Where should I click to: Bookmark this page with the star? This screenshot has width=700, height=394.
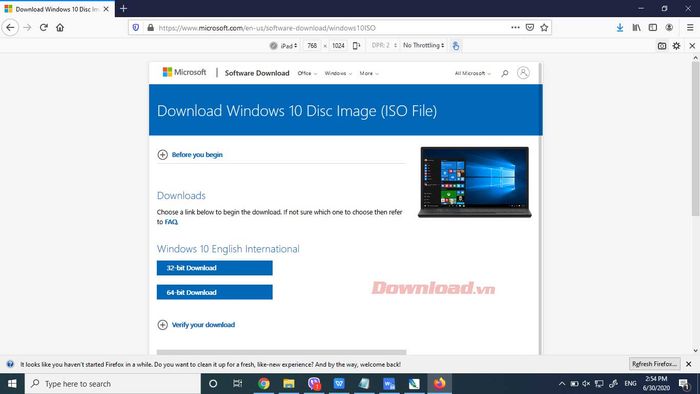pos(544,28)
